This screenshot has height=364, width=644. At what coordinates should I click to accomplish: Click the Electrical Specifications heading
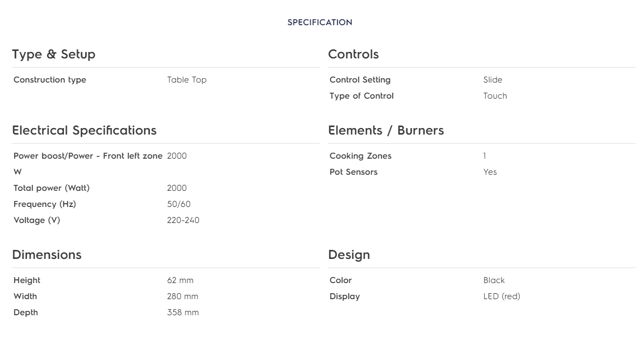tap(84, 130)
